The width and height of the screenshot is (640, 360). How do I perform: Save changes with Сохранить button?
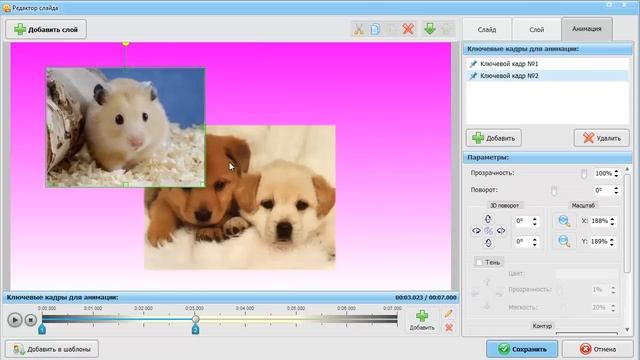coord(522,349)
